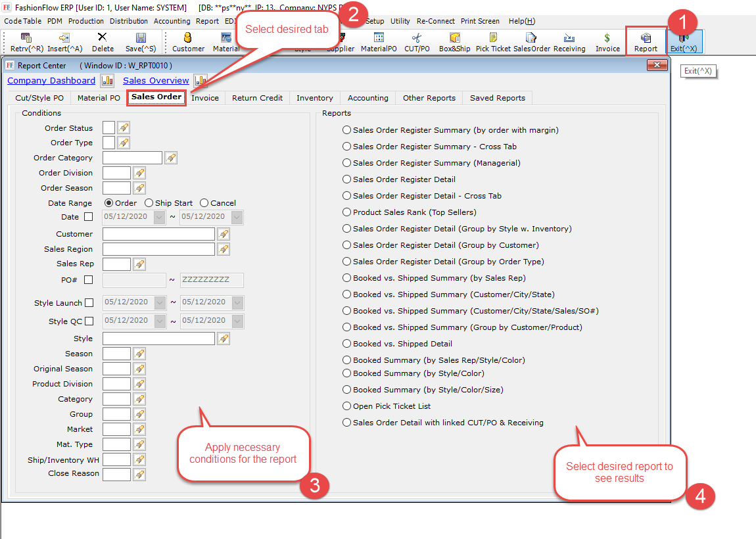756x539 pixels.
Task: Open lookup icon beside Order Status field
Action: [x=124, y=128]
